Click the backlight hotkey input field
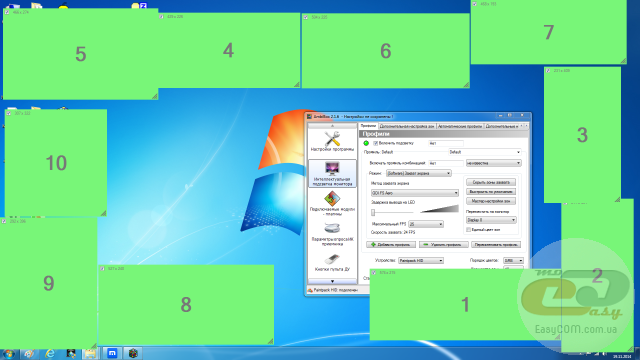Viewport: 640px width, 360px height. pos(446,143)
